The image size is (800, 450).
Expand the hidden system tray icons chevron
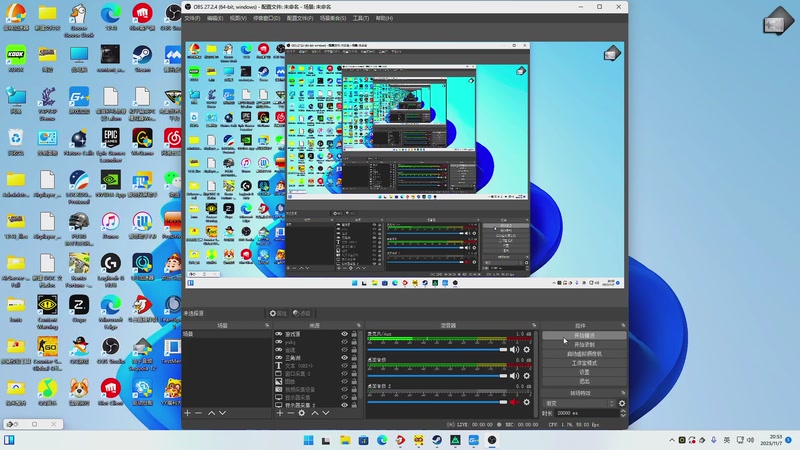[672, 440]
